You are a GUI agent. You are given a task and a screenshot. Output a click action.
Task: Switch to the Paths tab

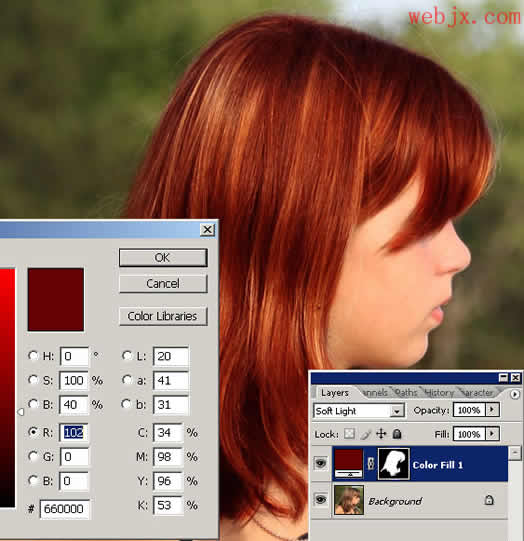pos(406,393)
